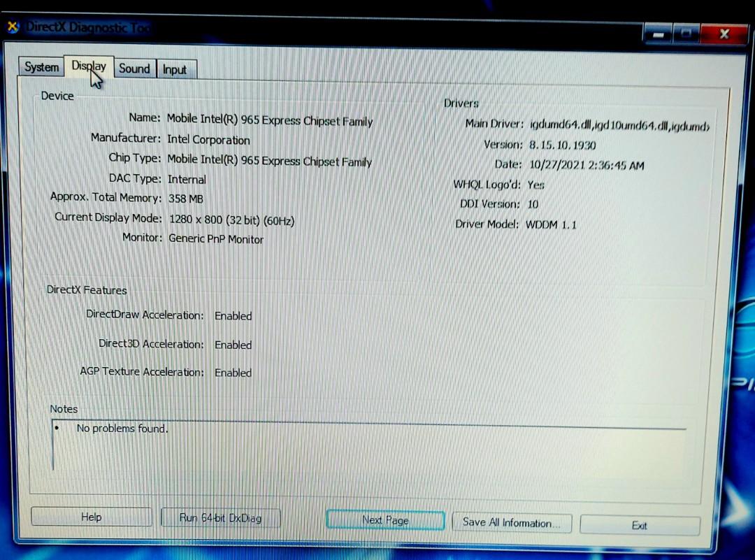Click the Device group label
This screenshot has height=560, width=755.
click(x=57, y=96)
